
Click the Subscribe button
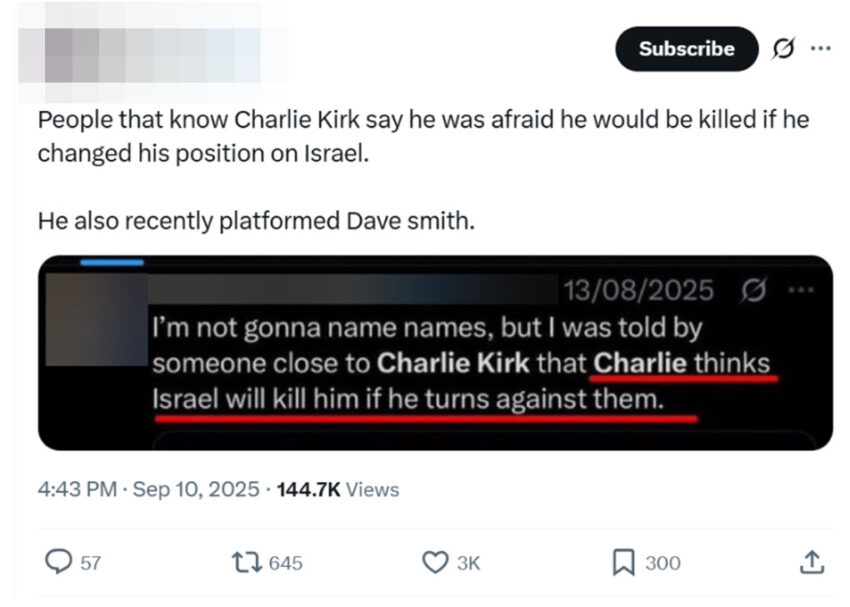tap(686, 49)
